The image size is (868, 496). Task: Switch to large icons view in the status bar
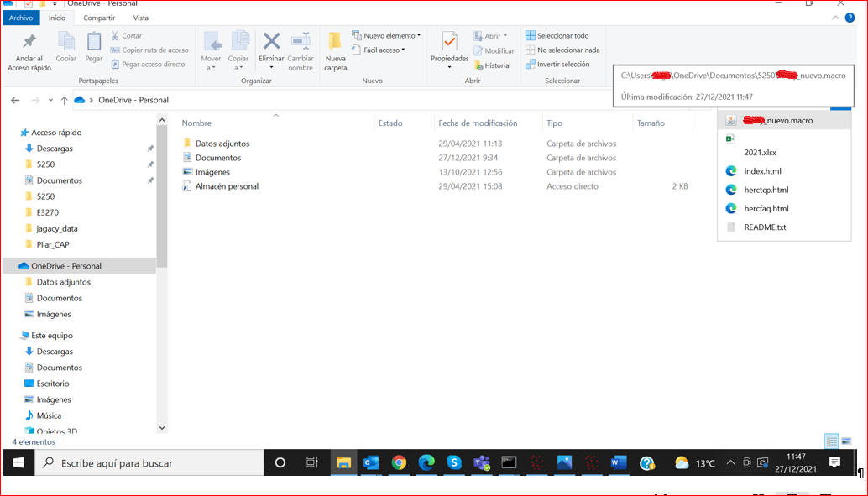(846, 441)
